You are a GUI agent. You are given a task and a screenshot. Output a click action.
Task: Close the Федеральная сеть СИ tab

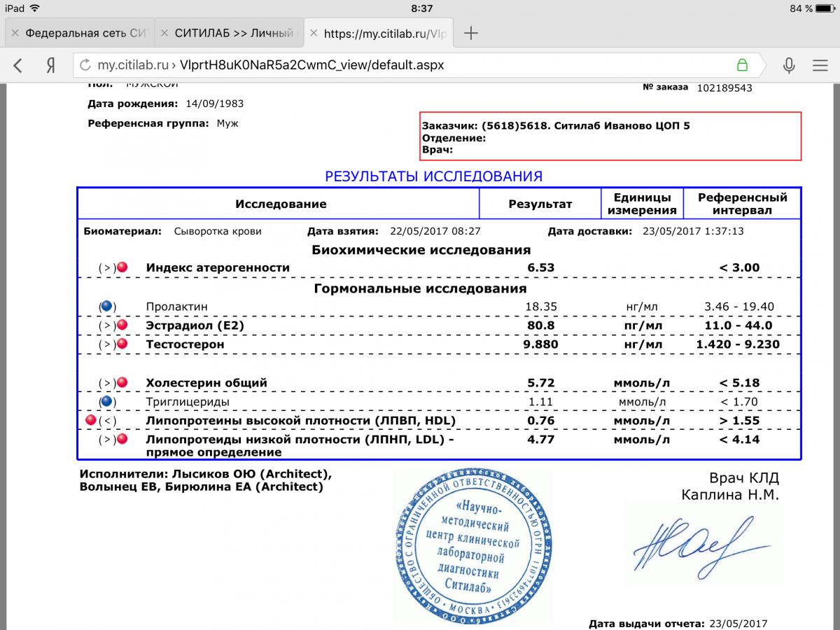(x=14, y=33)
